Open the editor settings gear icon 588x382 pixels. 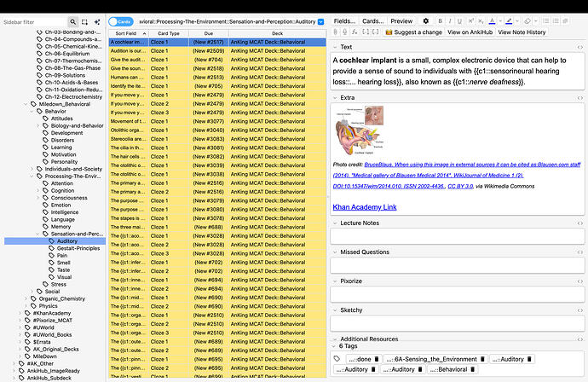425,21
